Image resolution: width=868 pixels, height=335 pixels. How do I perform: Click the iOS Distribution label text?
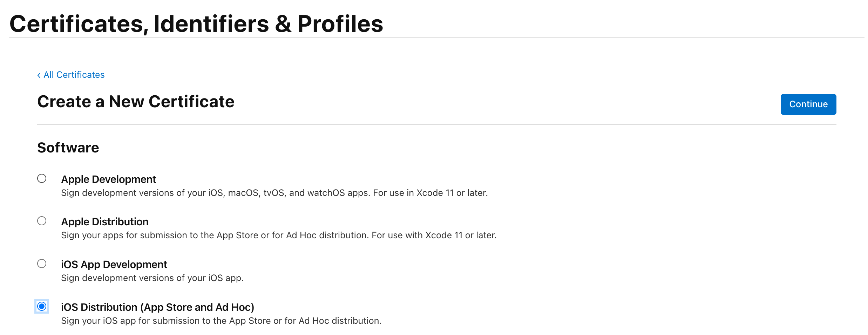click(158, 307)
